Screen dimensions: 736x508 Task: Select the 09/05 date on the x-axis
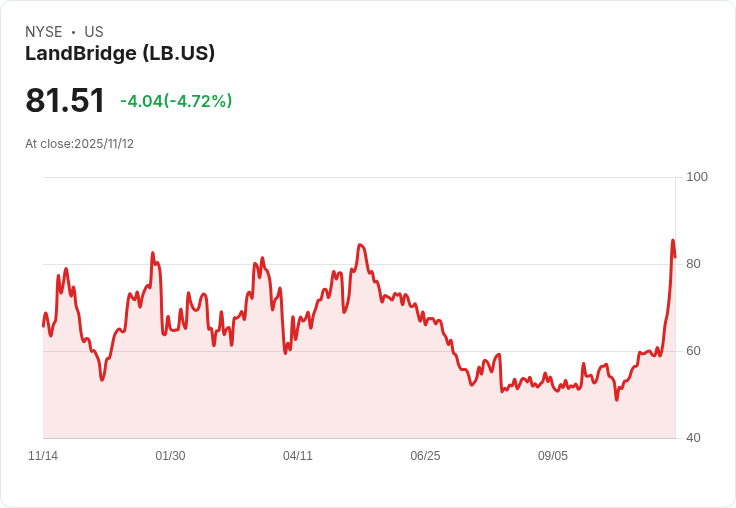click(x=553, y=456)
